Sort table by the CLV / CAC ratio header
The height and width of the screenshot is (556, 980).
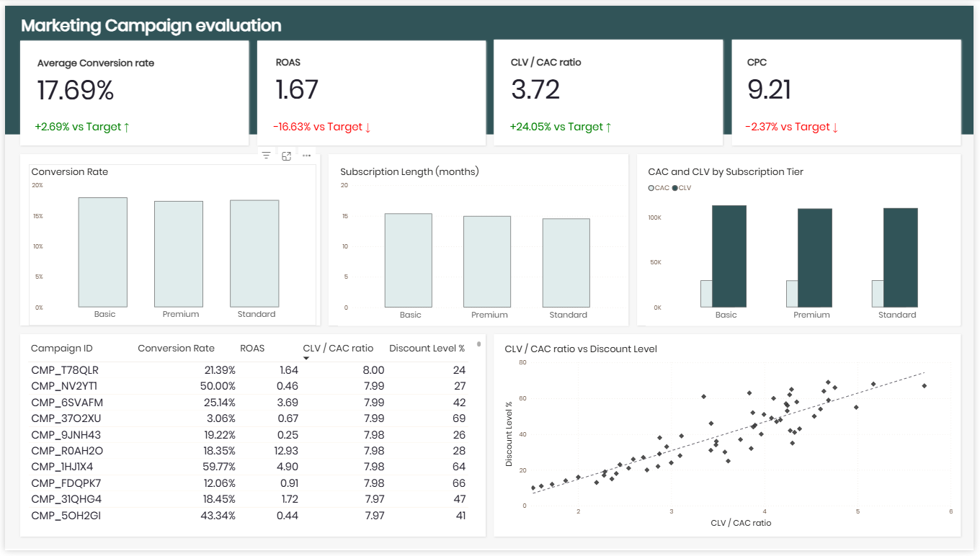338,349
